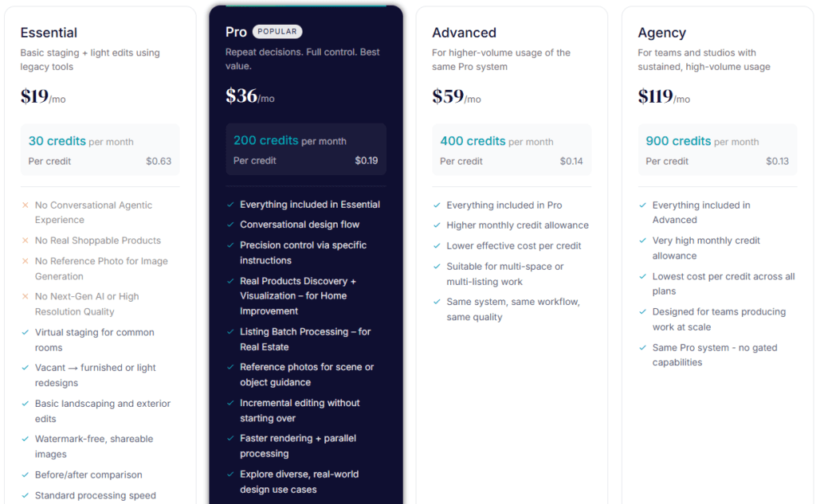Click the checkmark next to Faster rendering + parallel processing
The height and width of the screenshot is (504, 816).
[x=230, y=438]
